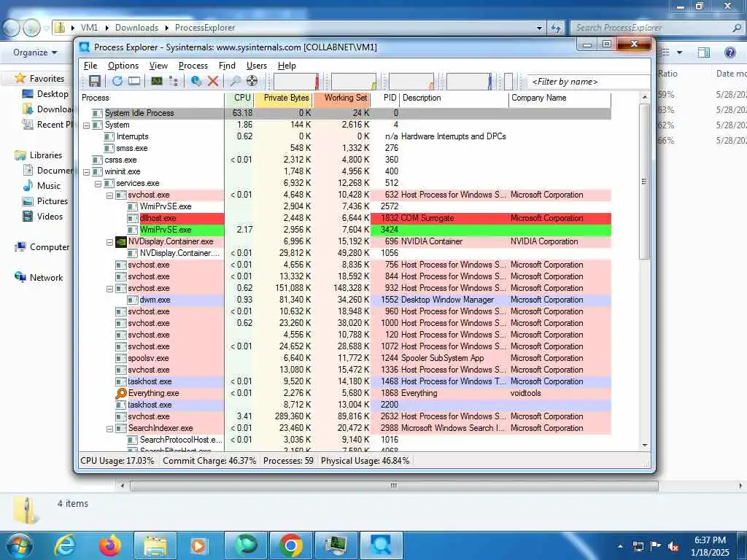Click the Explorer horizontal scrollbar thumb
The width and height of the screenshot is (747, 560).
tap(394, 486)
